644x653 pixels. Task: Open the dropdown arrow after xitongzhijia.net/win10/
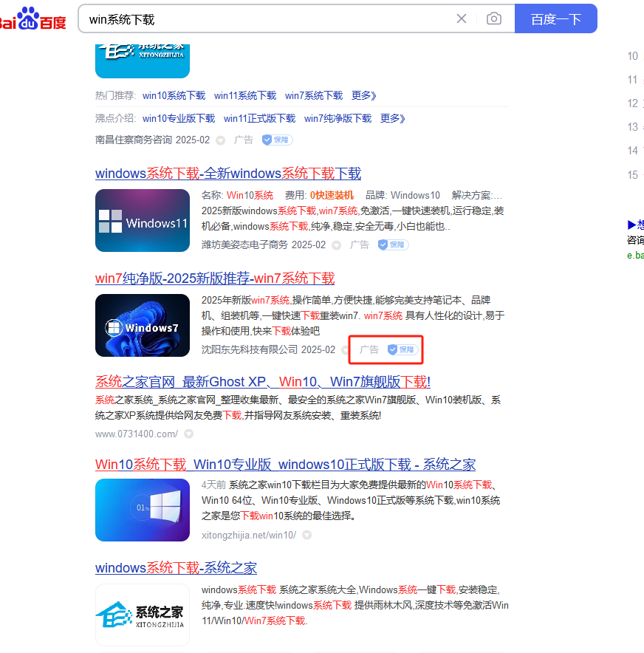tap(306, 535)
